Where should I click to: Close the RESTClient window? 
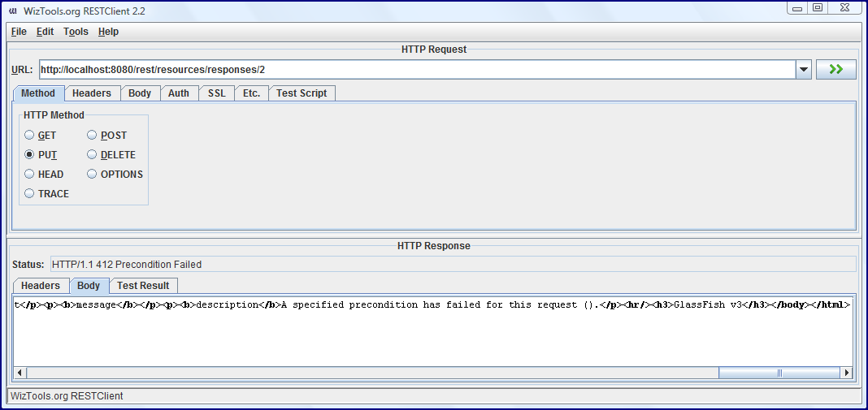click(x=844, y=8)
